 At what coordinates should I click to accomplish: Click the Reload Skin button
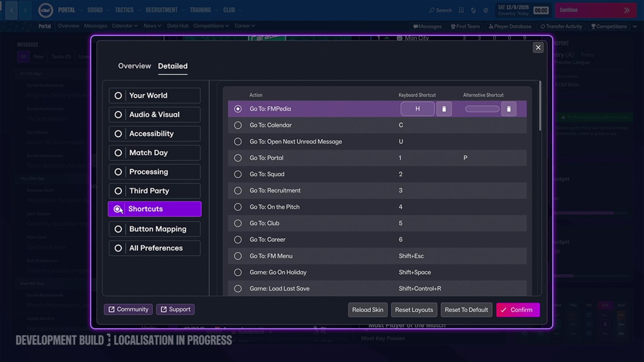368,310
